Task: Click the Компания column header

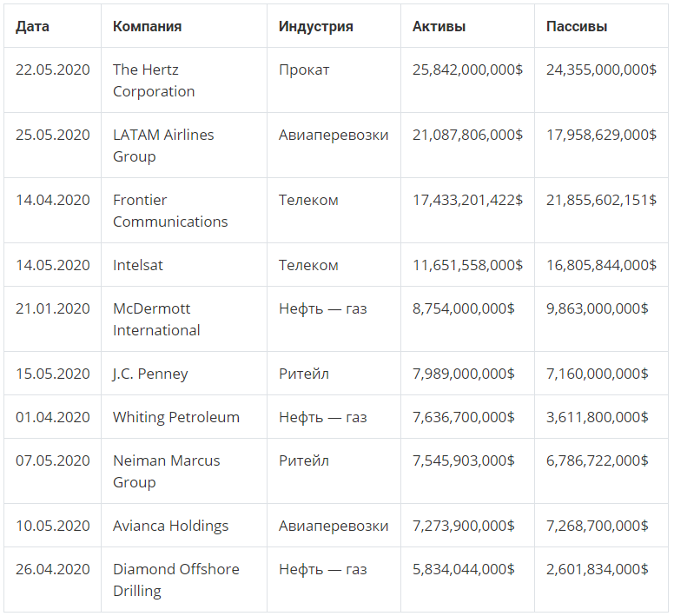Action: pyautogui.click(x=147, y=27)
